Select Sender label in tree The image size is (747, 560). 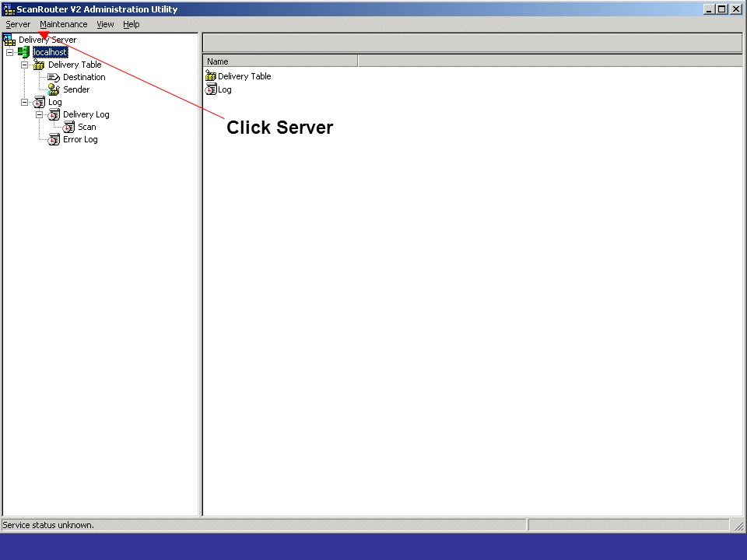tap(76, 89)
